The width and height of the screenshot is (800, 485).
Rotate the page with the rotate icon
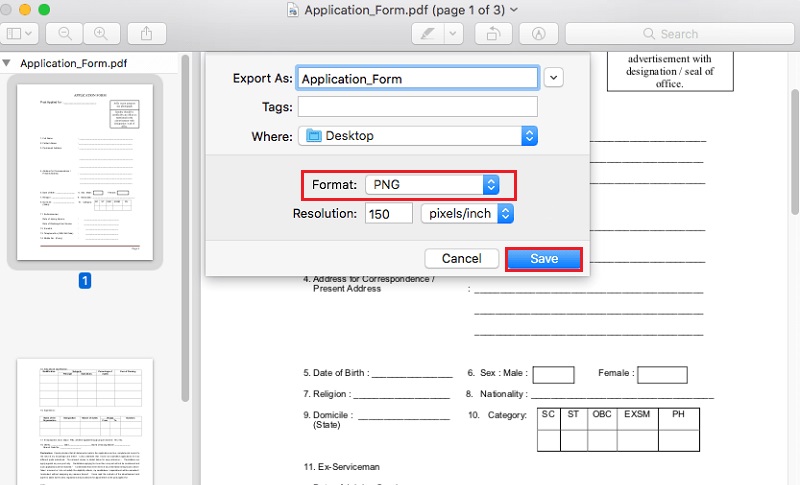coord(493,34)
